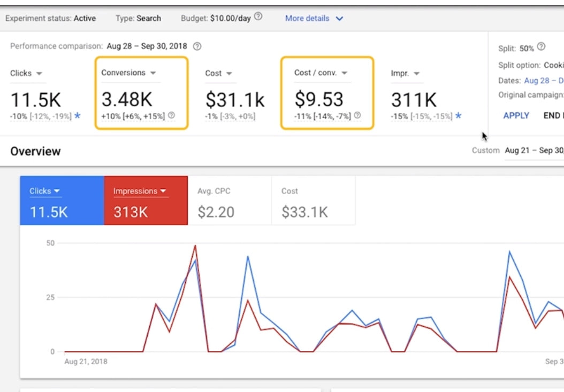Open the Clicks metric dropdown in comparison

[39, 74]
